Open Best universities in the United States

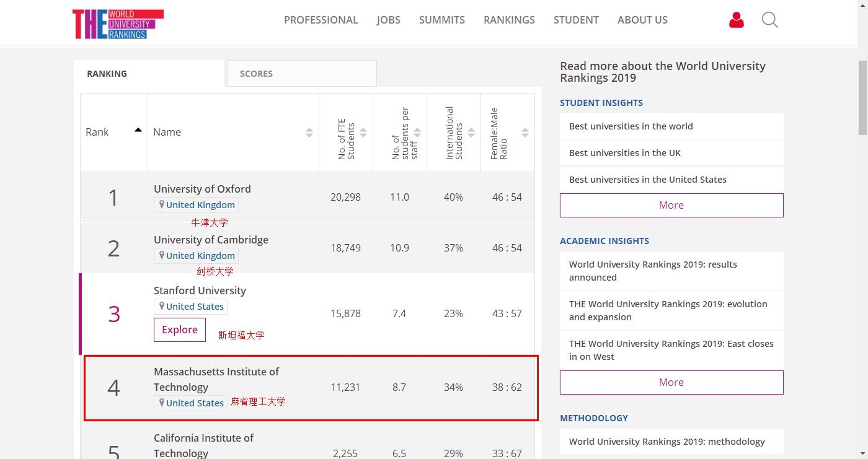[x=671, y=180]
